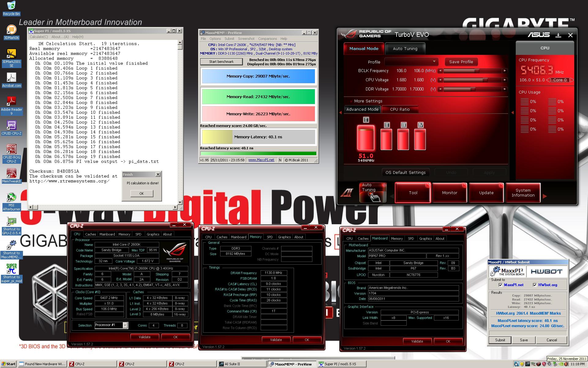
Task: Switch to AI Suite II taskbar item
Action: (242, 364)
